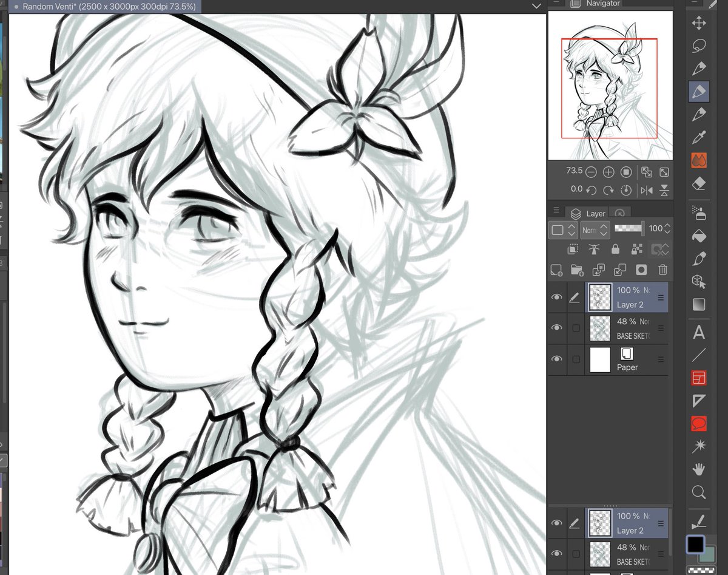Select gray-green sub color swatch
728x575 pixels.
[x=707, y=553]
